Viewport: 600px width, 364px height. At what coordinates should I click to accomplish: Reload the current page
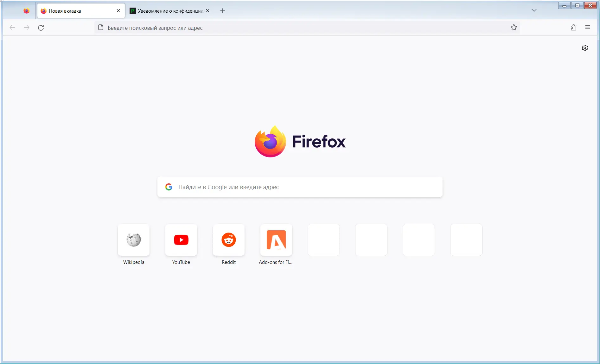41,28
